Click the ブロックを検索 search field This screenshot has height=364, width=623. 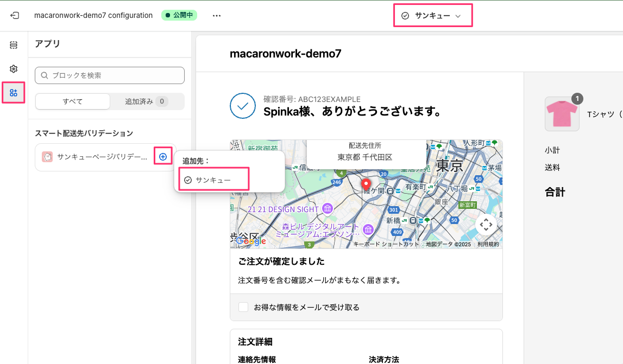point(110,75)
